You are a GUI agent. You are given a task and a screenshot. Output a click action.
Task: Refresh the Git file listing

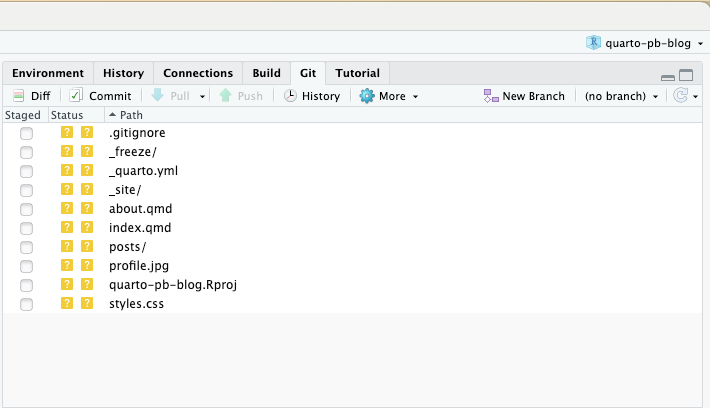pyautogui.click(x=680, y=96)
